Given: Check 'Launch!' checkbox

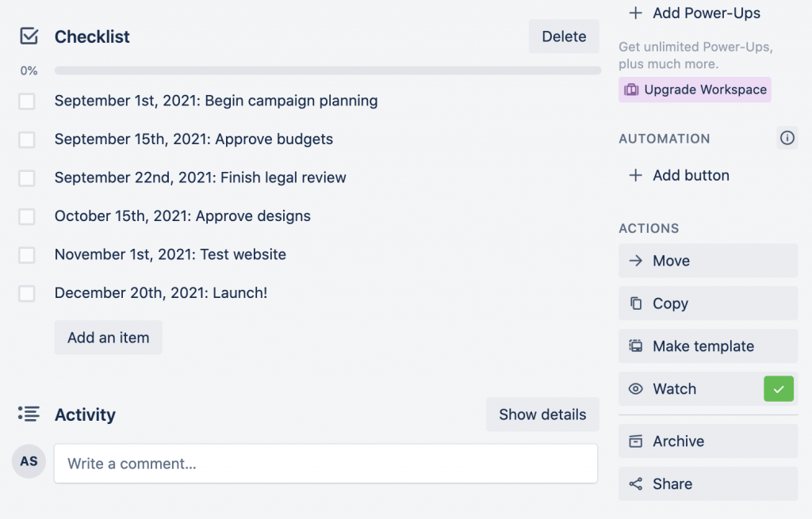Looking at the screenshot, I should click(27, 293).
